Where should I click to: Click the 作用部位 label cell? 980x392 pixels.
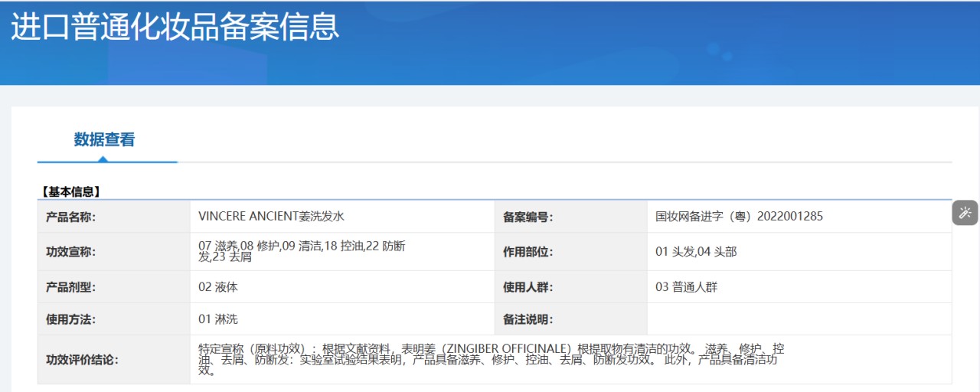coord(571,252)
